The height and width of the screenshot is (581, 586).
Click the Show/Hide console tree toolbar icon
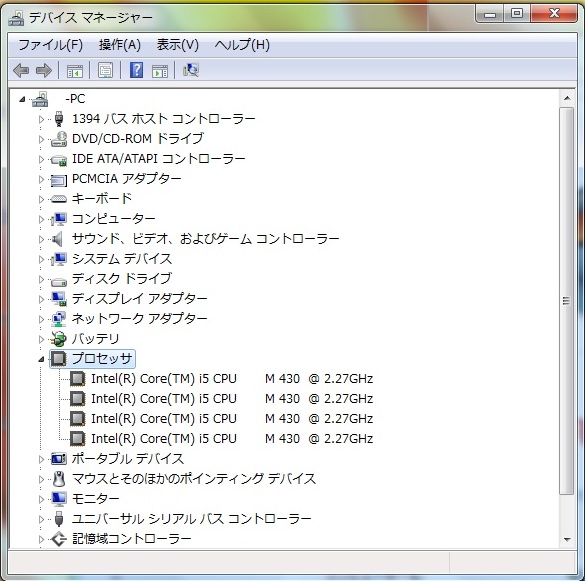(x=75, y=70)
